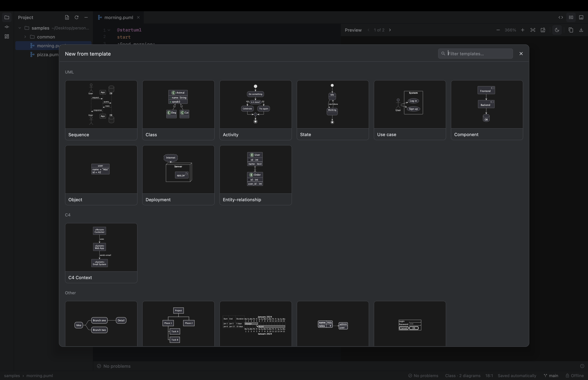Image resolution: width=588 pixels, height=380 pixels.
Task: Click samples in the breadcrumb path
Action: pos(12,376)
